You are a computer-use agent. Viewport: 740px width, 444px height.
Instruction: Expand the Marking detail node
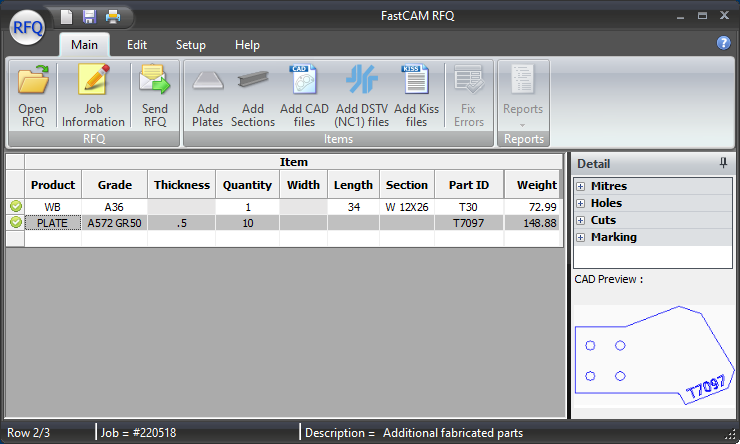tap(580, 237)
